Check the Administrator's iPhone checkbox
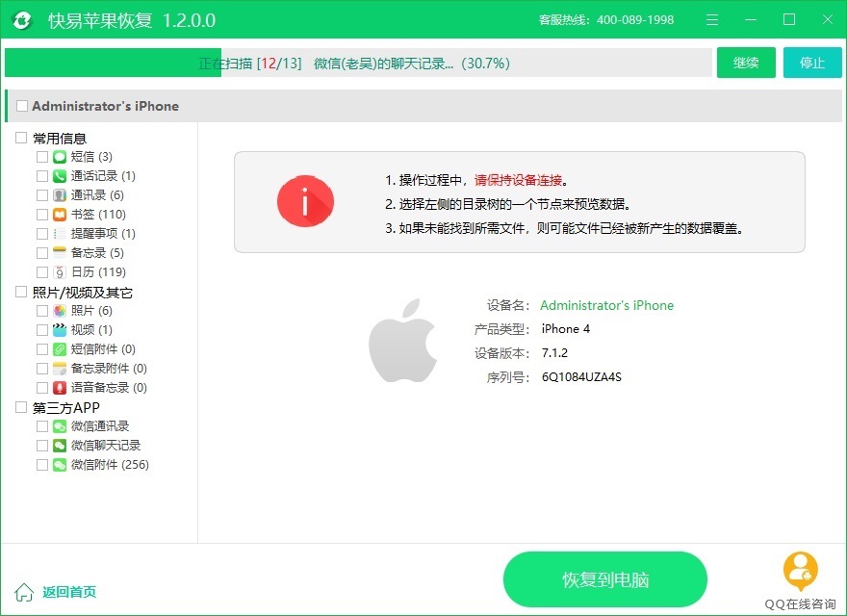 [x=22, y=106]
